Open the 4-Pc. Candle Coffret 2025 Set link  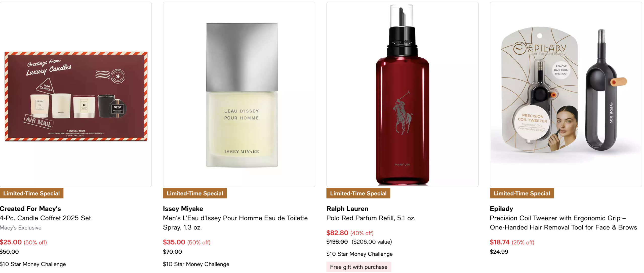[x=45, y=218]
